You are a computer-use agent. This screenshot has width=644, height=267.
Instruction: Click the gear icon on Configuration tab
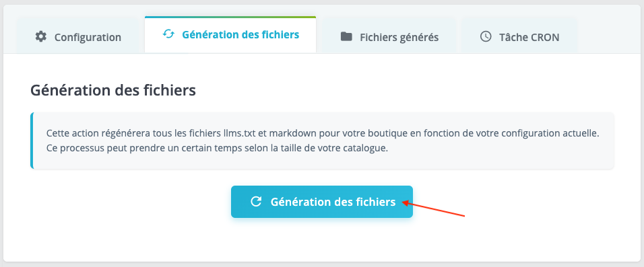(x=40, y=36)
